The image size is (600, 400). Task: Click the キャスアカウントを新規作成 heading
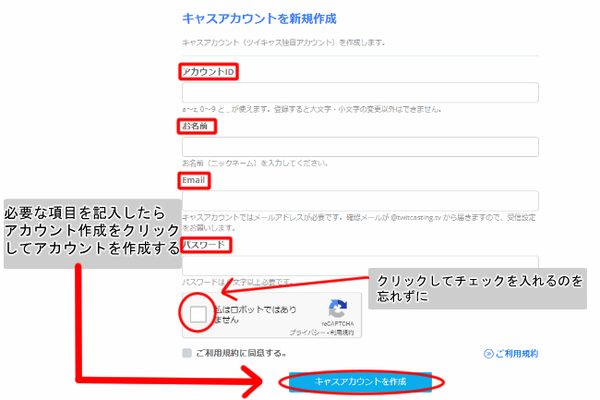259,19
